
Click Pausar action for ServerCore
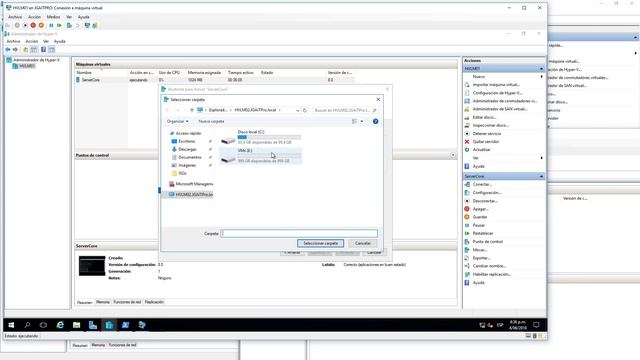click(478, 225)
